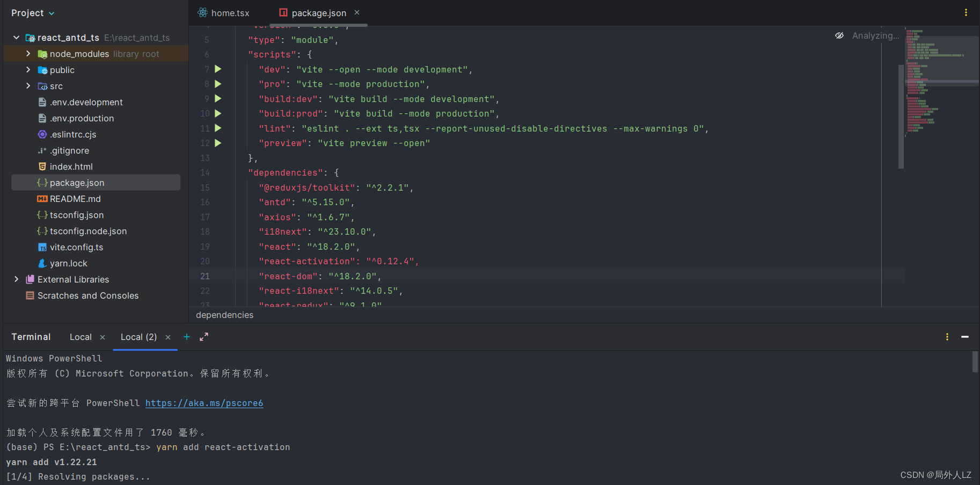Switch to the home.tsx editor tab
980x485 pixels.
pos(224,13)
